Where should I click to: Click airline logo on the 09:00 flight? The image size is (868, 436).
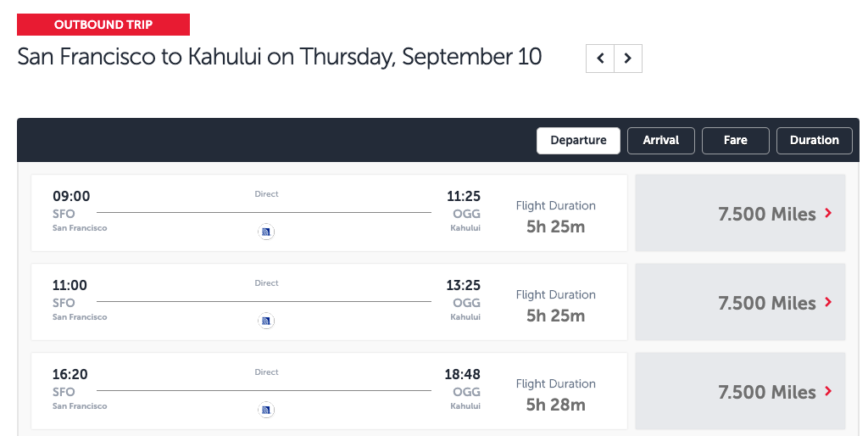coord(266,232)
